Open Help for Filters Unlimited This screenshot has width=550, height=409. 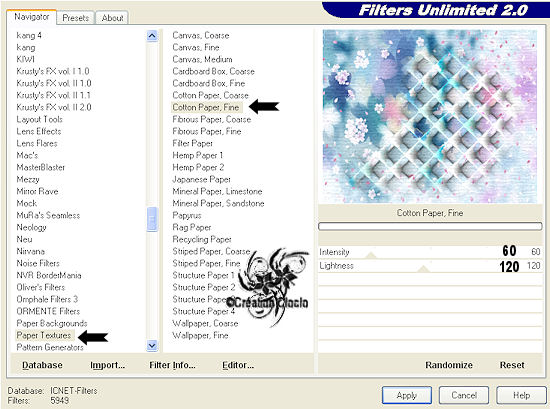click(521, 395)
